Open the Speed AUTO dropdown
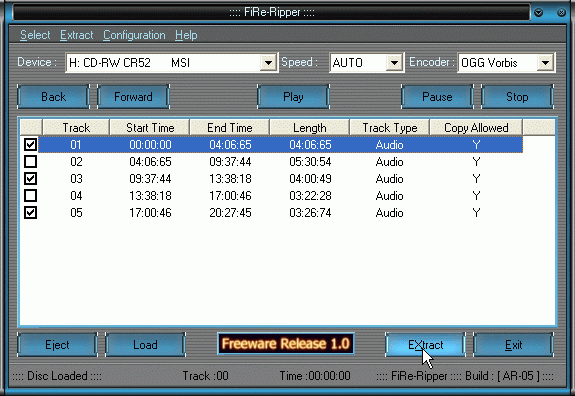The image size is (575, 396). click(x=394, y=63)
